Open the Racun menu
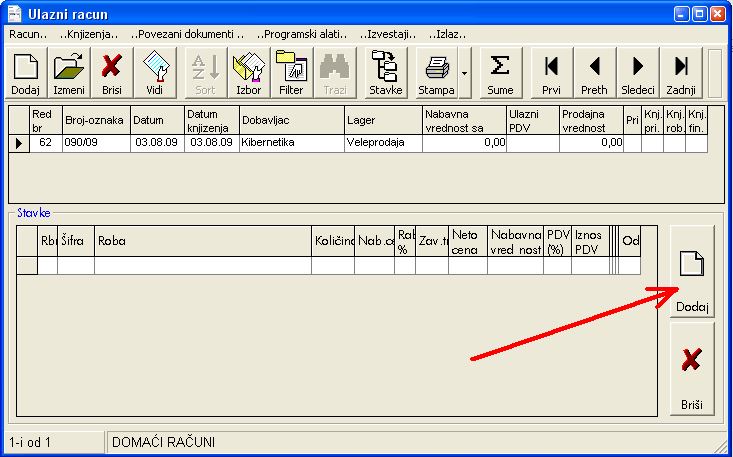Viewport: 733px width, 457px height. point(29,33)
